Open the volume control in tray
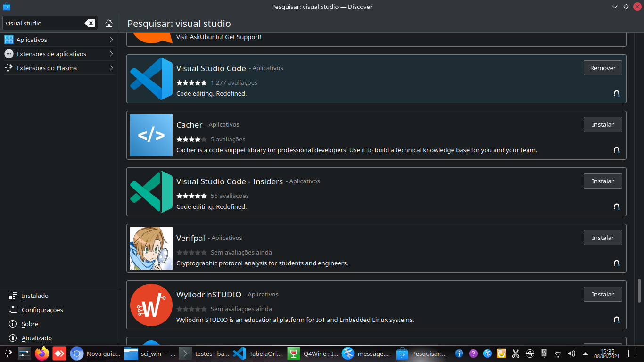This screenshot has height=362, width=644. 571,354
